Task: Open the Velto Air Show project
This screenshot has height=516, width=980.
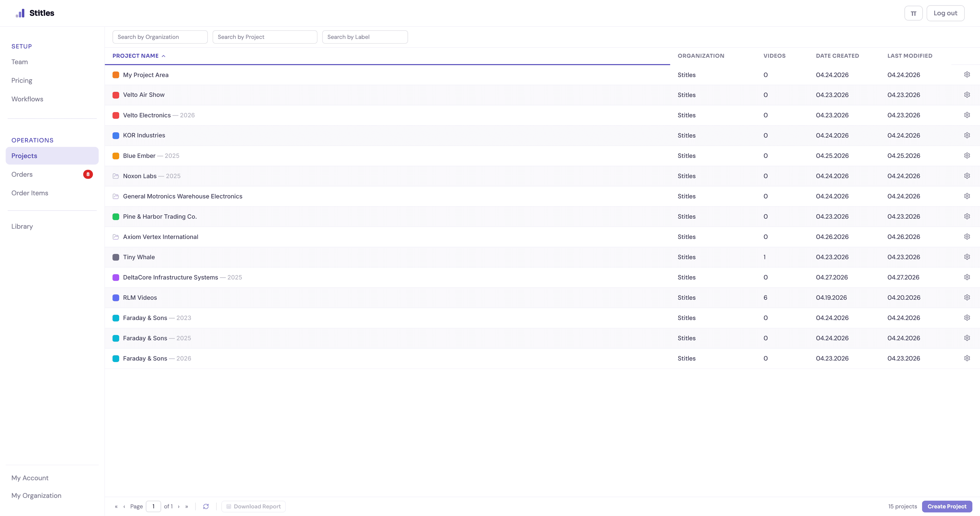Action: coord(144,95)
